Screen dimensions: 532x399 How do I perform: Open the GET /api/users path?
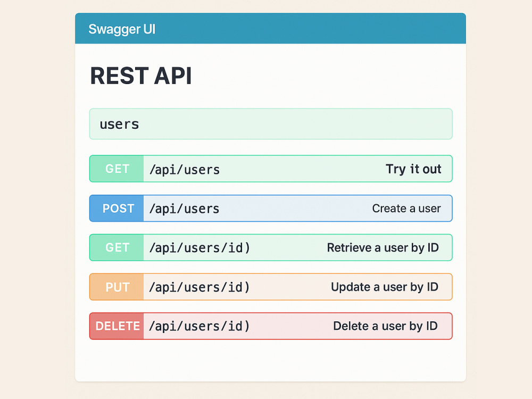pyautogui.click(x=185, y=169)
